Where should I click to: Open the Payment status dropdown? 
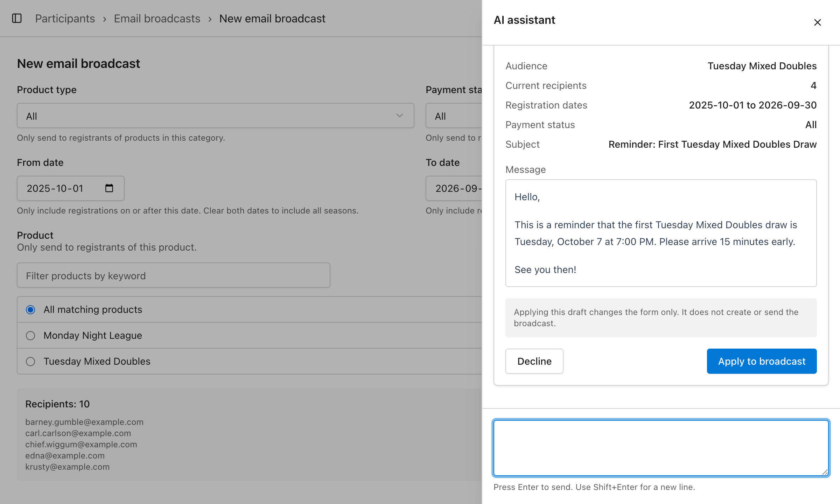coord(454,116)
